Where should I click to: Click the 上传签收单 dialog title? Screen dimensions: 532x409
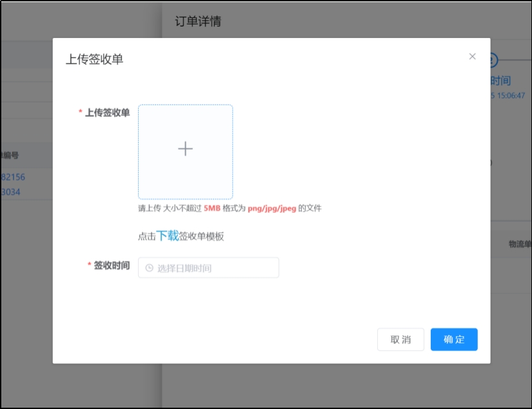point(94,59)
